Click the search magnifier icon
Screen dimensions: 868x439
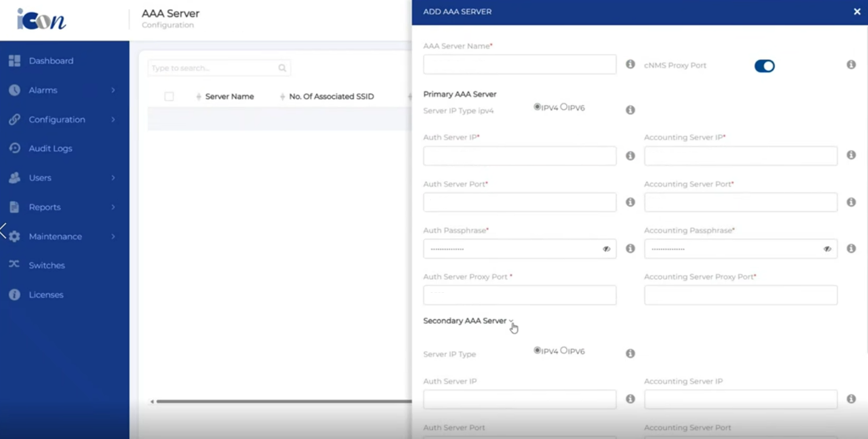[x=282, y=68]
